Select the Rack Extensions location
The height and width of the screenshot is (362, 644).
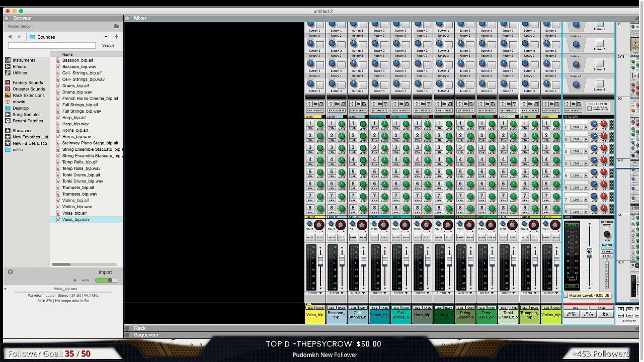pyautogui.click(x=28, y=96)
